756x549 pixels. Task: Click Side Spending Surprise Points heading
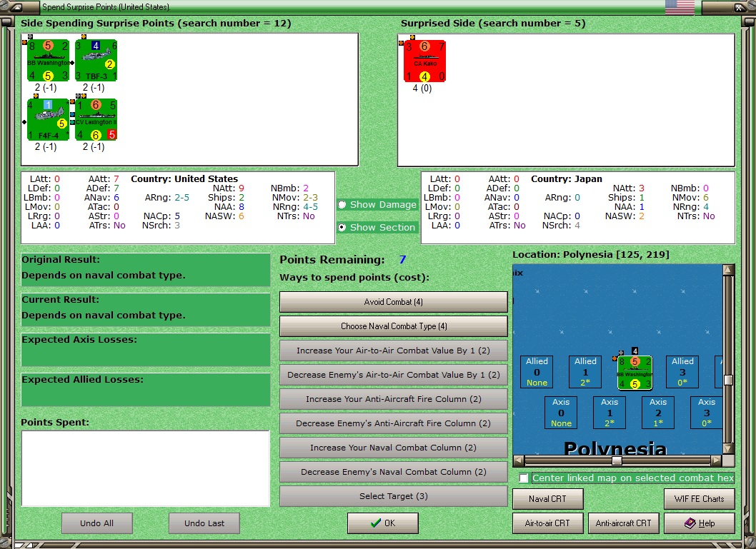pos(156,23)
